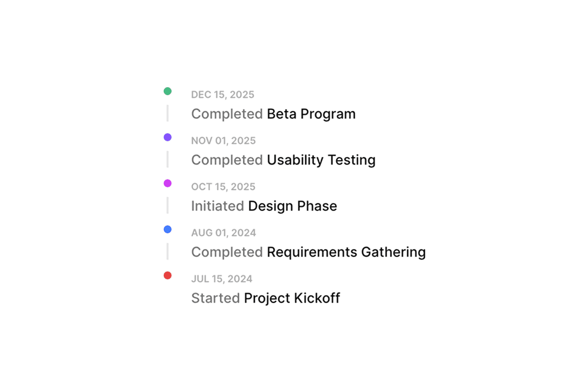Click the blue Requirements Gathering timeline dot
The image size is (588, 392).
pos(168,229)
